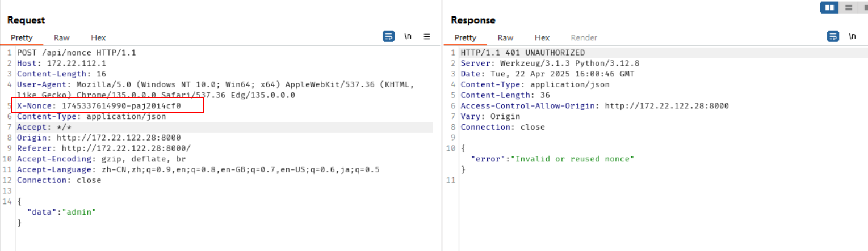Select side-by-side split layout view
The image size is (868, 251).
(x=829, y=7)
